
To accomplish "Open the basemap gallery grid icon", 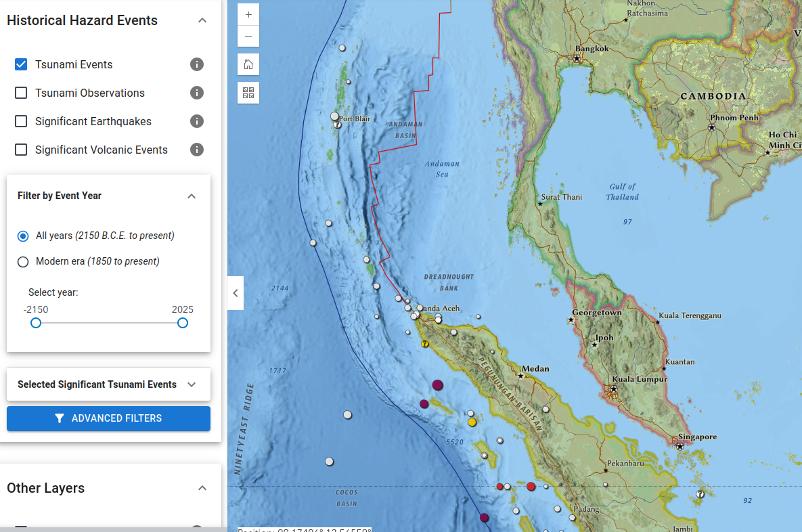I will 248,93.
